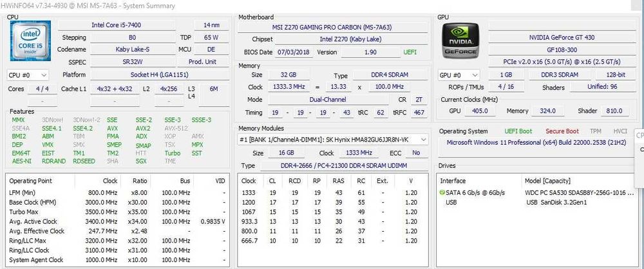The height and width of the screenshot is (269, 644).
Task: Select the Intel Z270 (Kaby Lake) chipset field
Action: pyautogui.click(x=351, y=39)
